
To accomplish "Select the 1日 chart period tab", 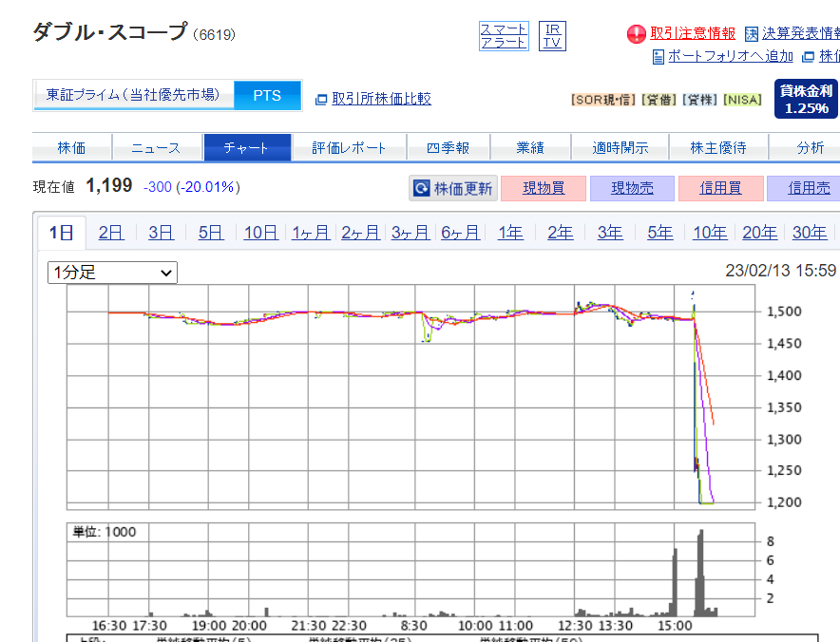I will tap(62, 233).
